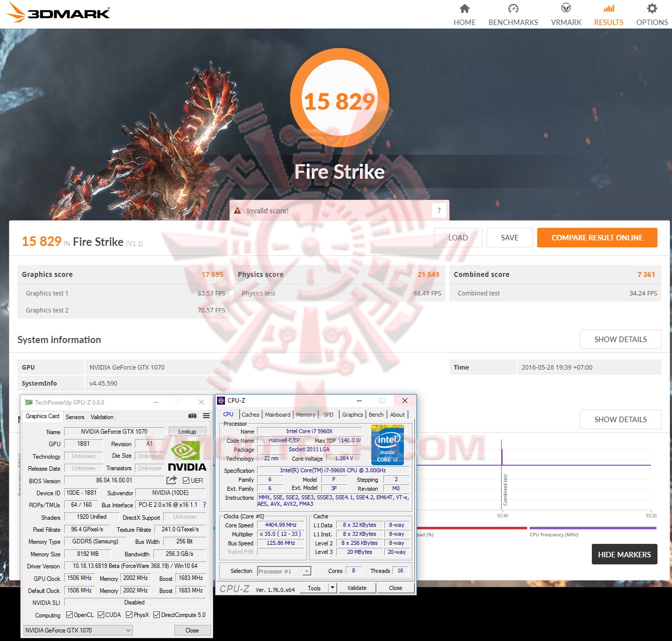Toggle the UEFI checkbox in GPU-Z
672x641 pixels.
[186, 480]
